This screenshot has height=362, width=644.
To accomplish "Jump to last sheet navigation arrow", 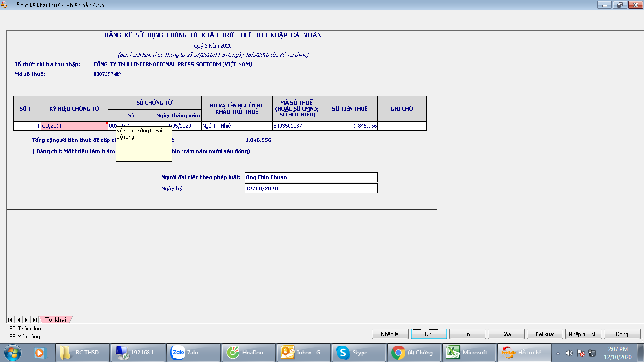I will (x=35, y=320).
